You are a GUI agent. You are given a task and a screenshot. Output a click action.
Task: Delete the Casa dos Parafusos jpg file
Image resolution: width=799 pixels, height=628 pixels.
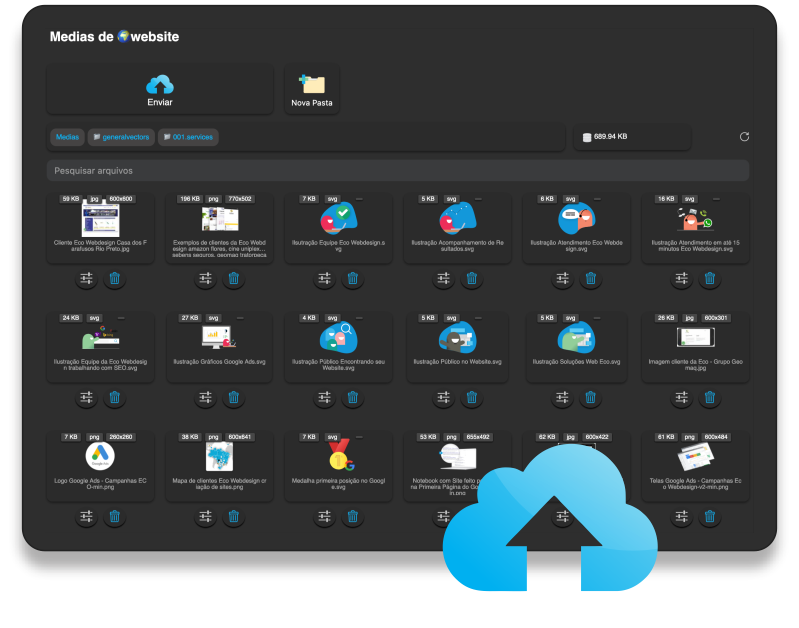[115, 280]
